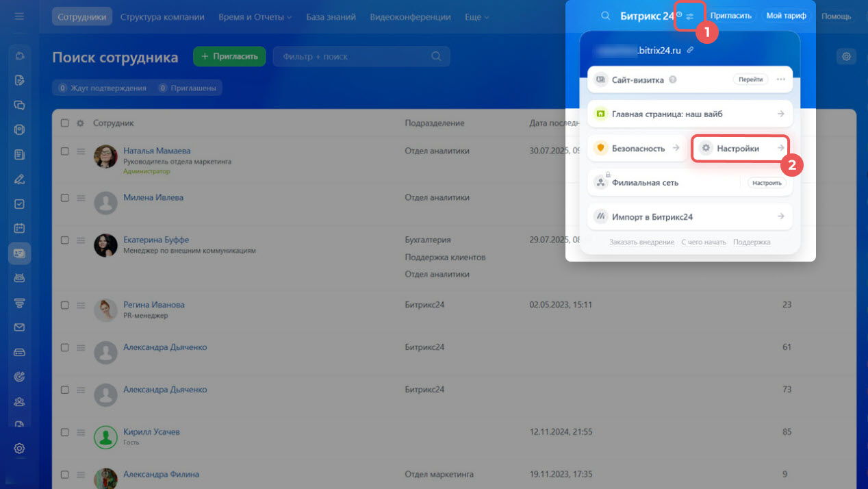Click the Помощь button in the header
The width and height of the screenshot is (868, 489).
coord(836,16)
